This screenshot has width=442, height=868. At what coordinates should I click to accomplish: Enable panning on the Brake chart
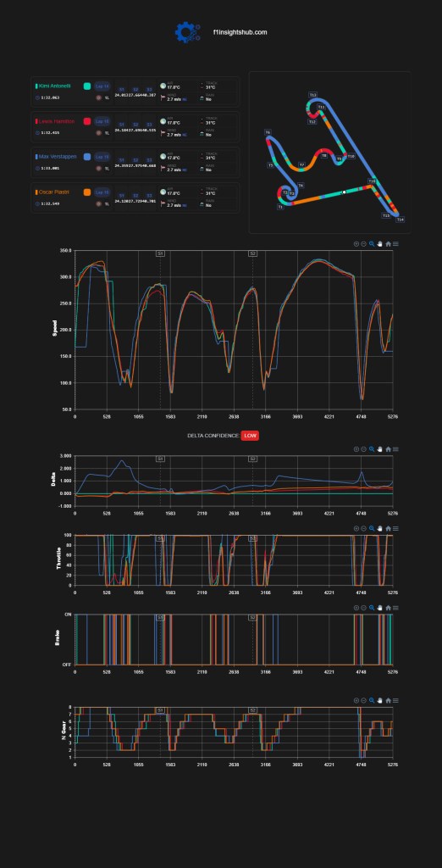click(380, 607)
